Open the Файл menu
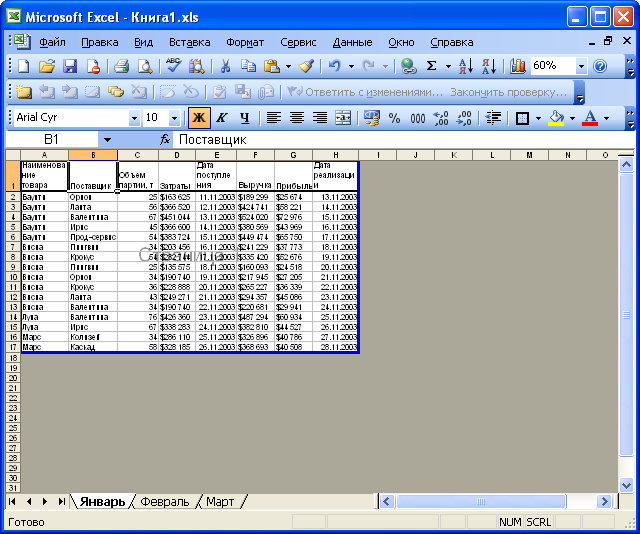Viewport: 640px width, 534px height. tap(52, 42)
